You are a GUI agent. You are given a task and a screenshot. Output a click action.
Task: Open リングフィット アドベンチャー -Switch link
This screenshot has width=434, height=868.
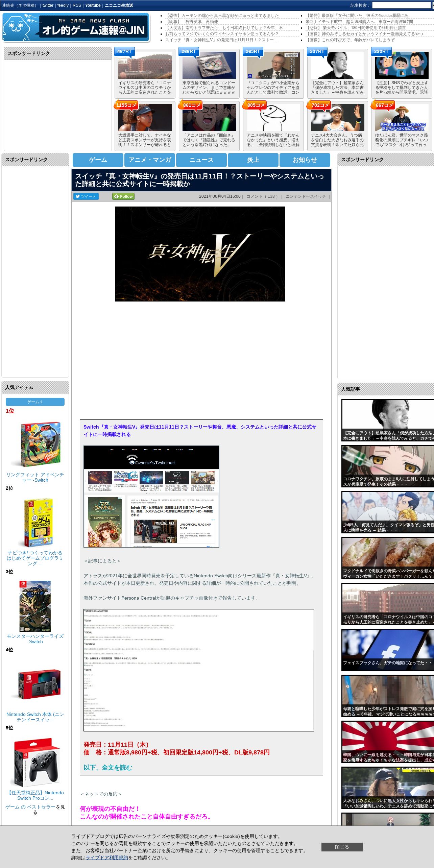point(35,477)
